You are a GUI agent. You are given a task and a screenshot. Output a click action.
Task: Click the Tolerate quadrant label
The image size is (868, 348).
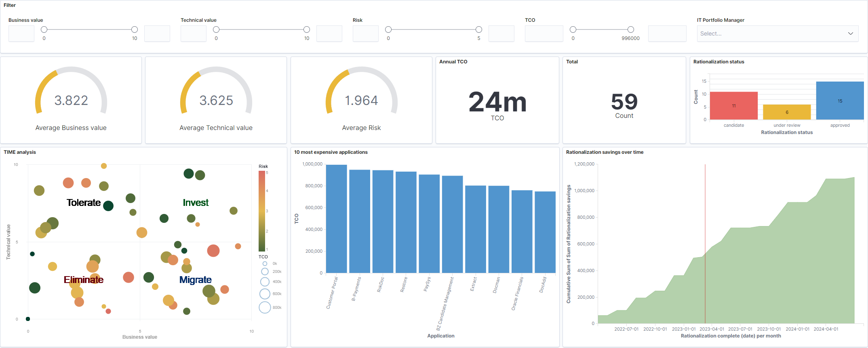(84, 202)
